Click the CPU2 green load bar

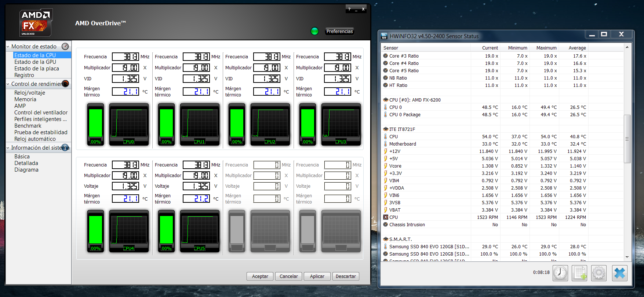(x=237, y=124)
